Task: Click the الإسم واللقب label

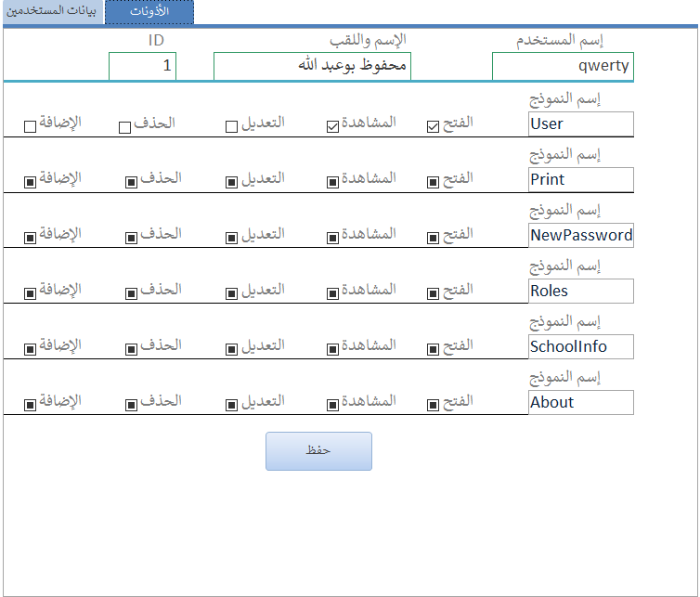Action: (369, 40)
